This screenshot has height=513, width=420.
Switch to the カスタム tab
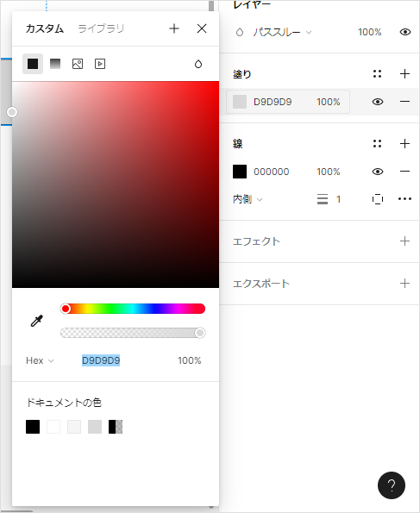click(45, 28)
